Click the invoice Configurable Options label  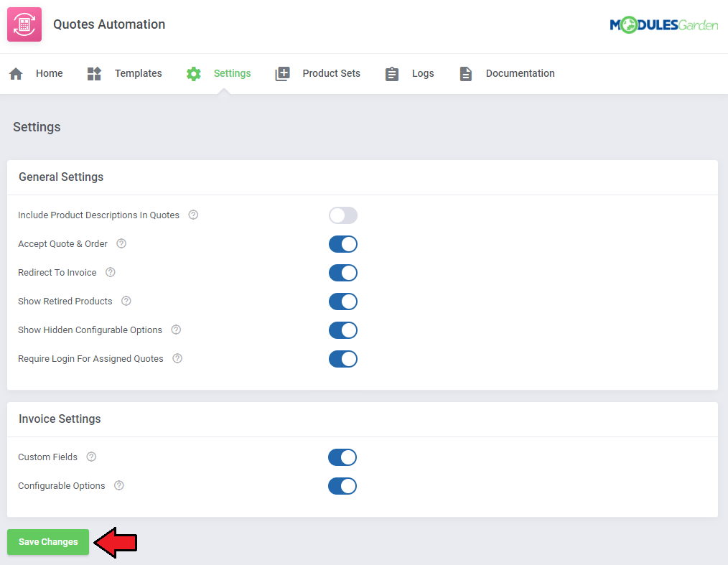click(61, 486)
